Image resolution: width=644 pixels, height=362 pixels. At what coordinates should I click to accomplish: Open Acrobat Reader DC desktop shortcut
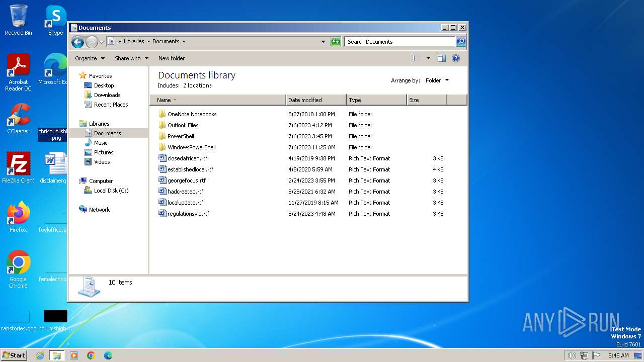coord(18,72)
